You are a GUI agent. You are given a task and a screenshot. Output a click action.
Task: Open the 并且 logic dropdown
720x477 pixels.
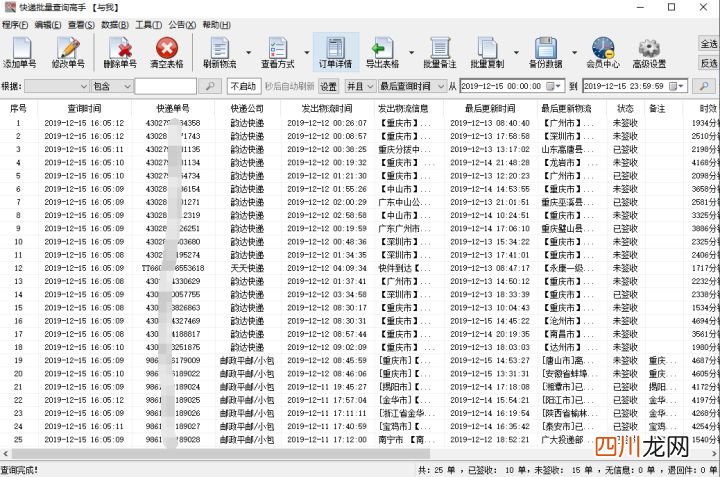click(360, 86)
